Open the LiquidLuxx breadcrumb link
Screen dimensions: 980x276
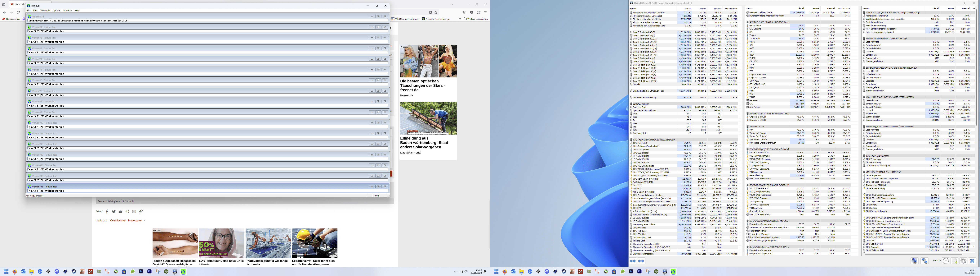[x=101, y=220]
